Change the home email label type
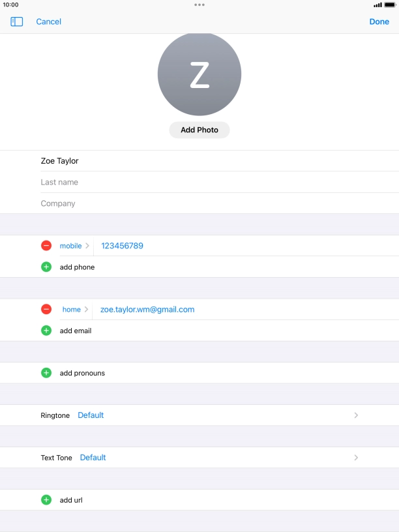 click(x=75, y=310)
